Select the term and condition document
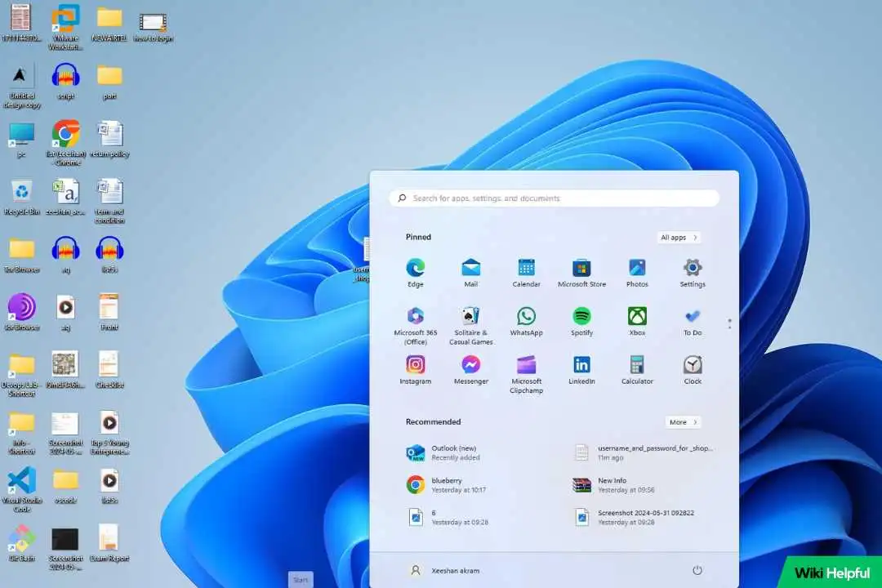This screenshot has width=882, height=588. pyautogui.click(x=109, y=202)
